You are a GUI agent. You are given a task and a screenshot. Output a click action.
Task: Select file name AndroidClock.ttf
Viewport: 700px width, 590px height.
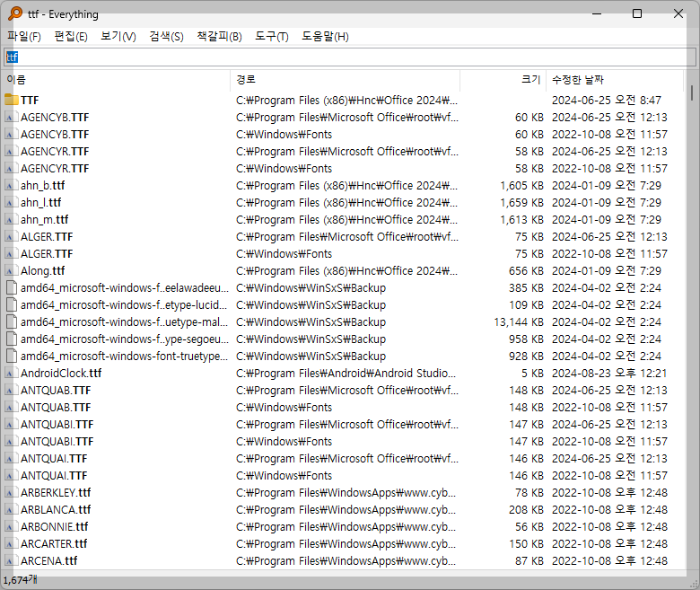[x=61, y=373]
